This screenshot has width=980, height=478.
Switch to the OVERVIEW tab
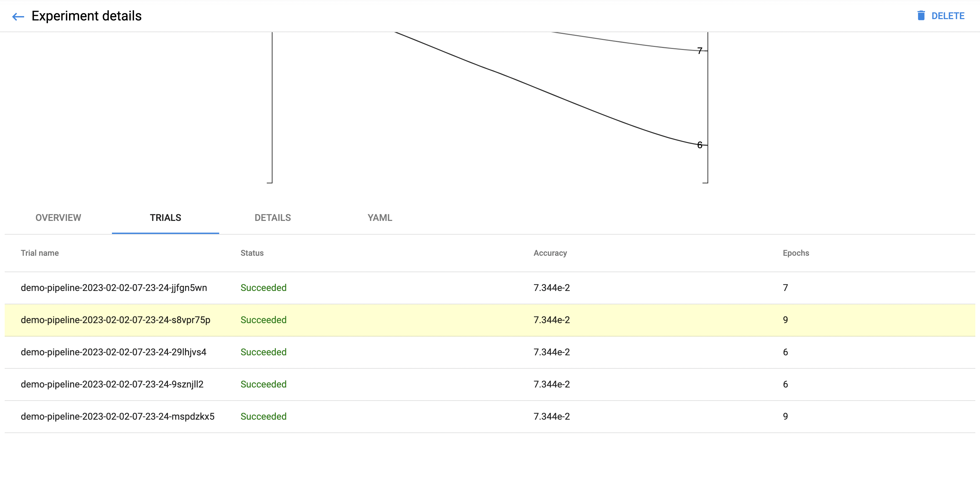coord(58,218)
